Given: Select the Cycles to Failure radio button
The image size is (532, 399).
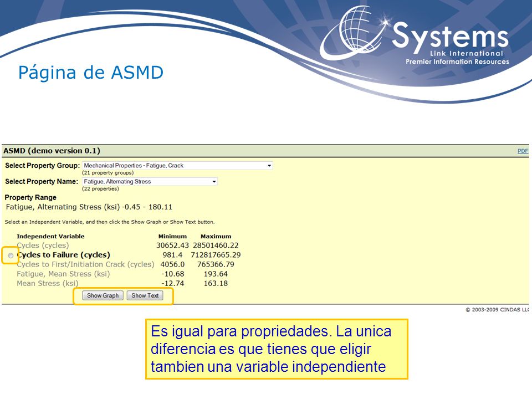Looking at the screenshot, I should (11, 255).
